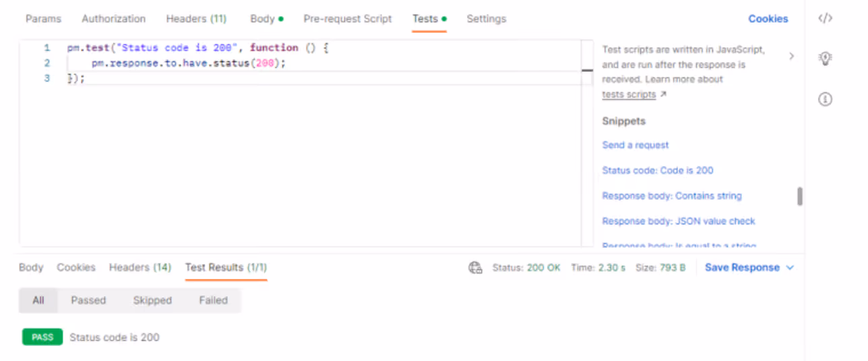Click line number 3 in editor gutter
This screenshot has width=868, height=361.
click(x=46, y=78)
